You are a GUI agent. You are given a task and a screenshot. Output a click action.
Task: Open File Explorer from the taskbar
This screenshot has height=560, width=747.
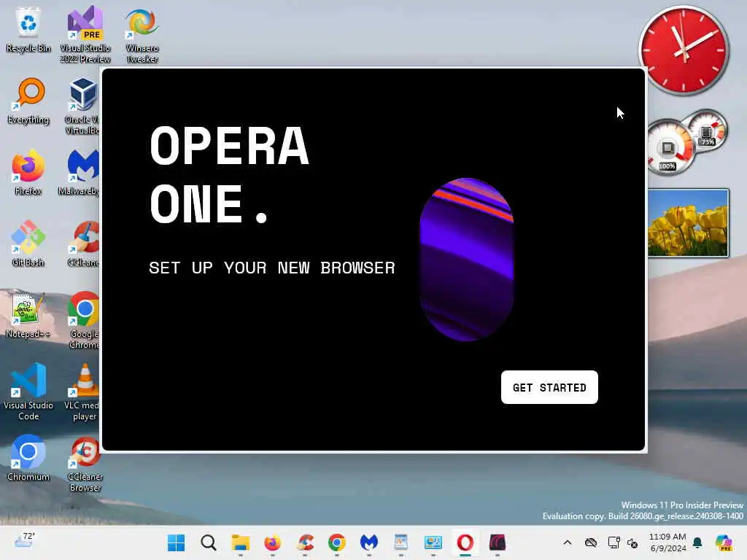pos(241,542)
